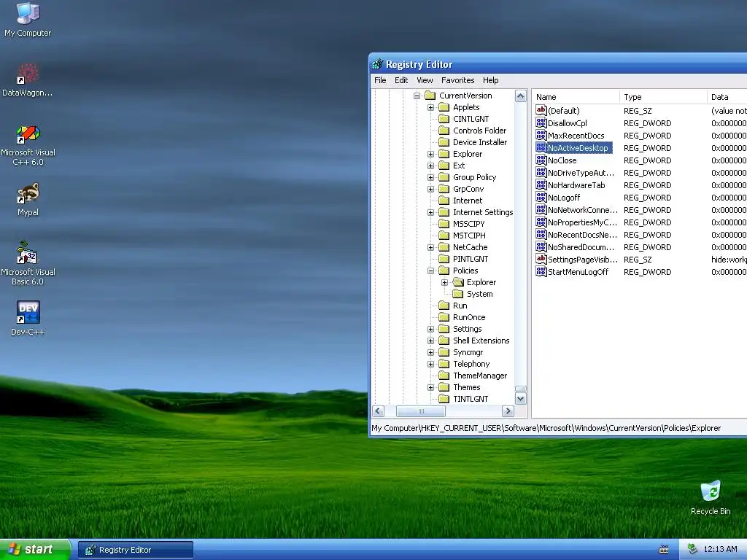Expand the Explorer subkey under Policies

[444, 282]
